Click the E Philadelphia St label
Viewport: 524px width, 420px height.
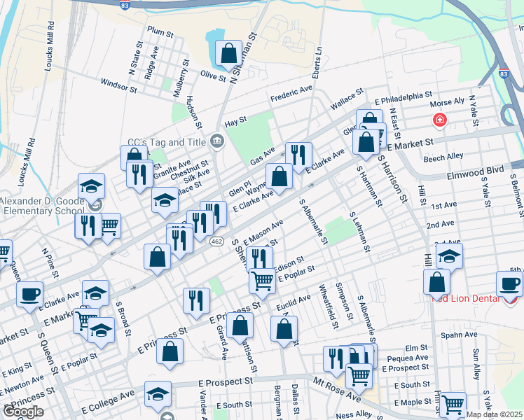click(404, 98)
